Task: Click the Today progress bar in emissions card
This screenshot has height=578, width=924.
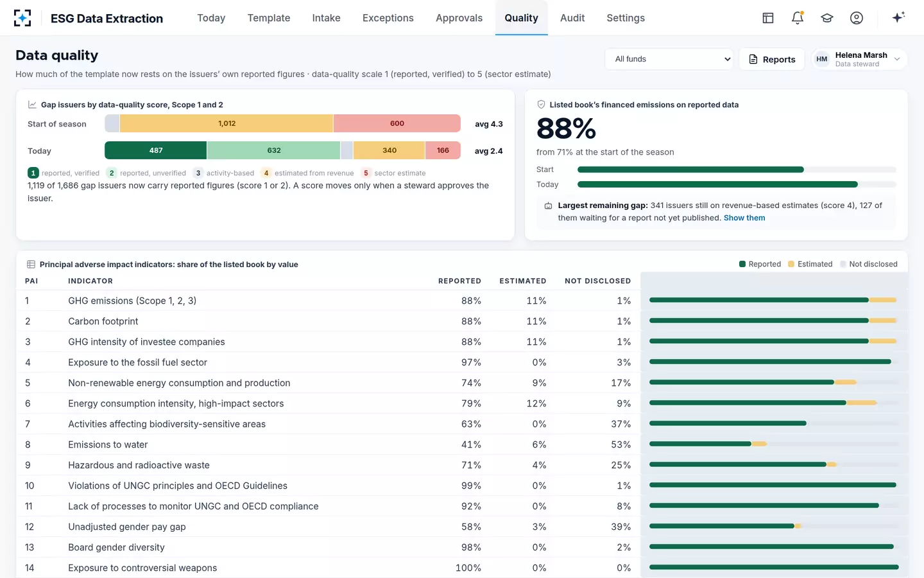Action: [737, 184]
